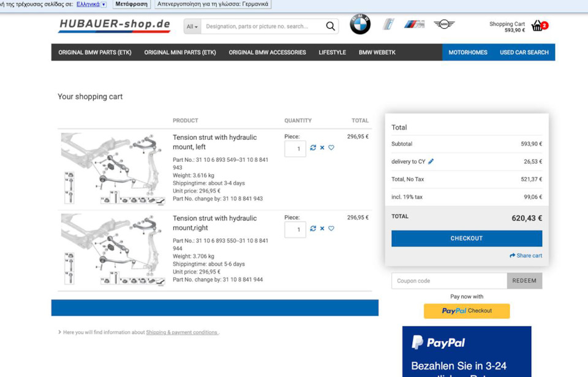Edit delivery country pencil icon

coord(431,161)
